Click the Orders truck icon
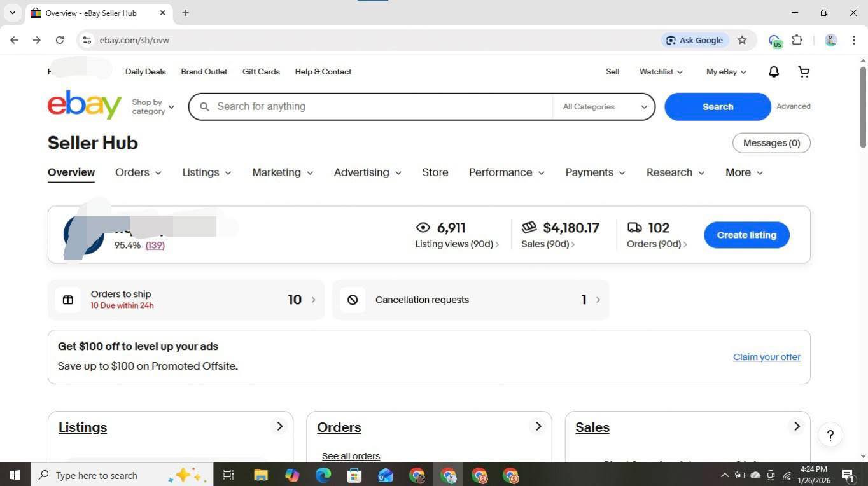The height and width of the screenshot is (486, 868). (634, 227)
